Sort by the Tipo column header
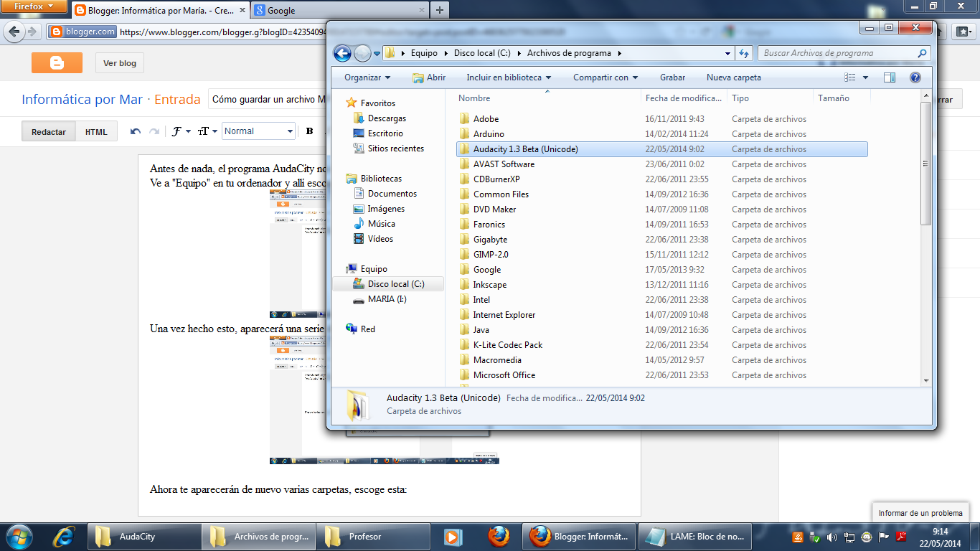This screenshot has height=551, width=980. (x=770, y=98)
